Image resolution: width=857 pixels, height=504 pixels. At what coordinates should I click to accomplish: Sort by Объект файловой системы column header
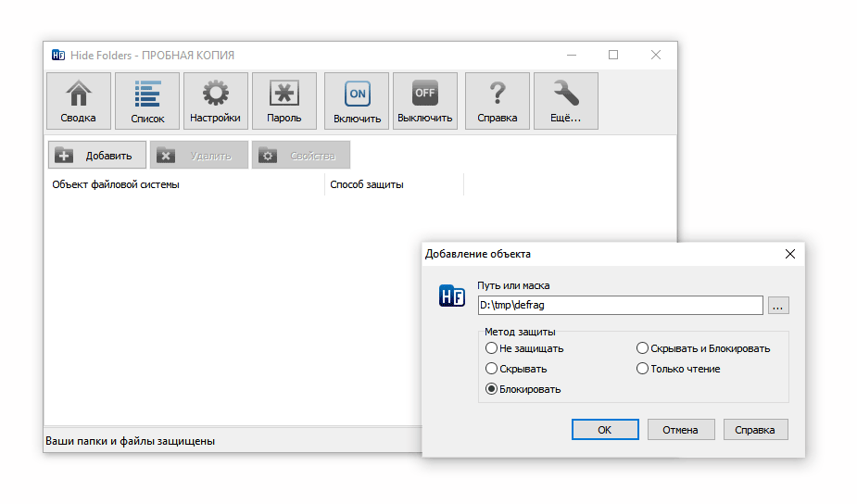coord(185,184)
